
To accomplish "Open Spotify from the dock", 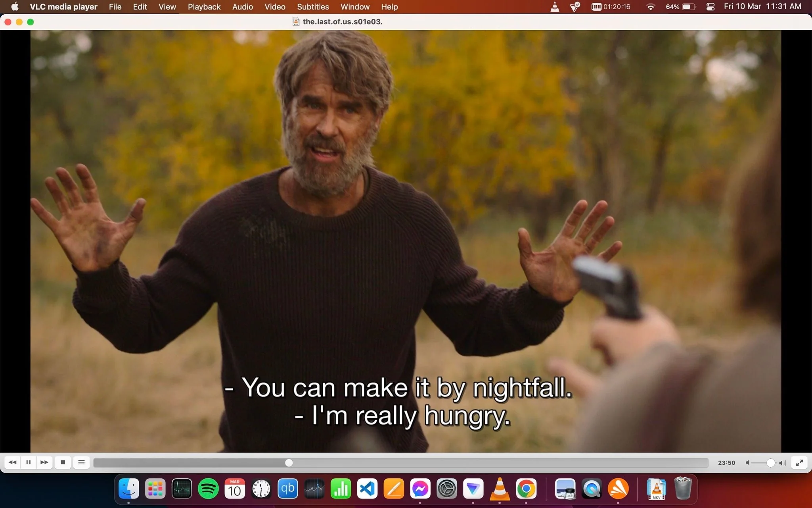I will pos(208,489).
